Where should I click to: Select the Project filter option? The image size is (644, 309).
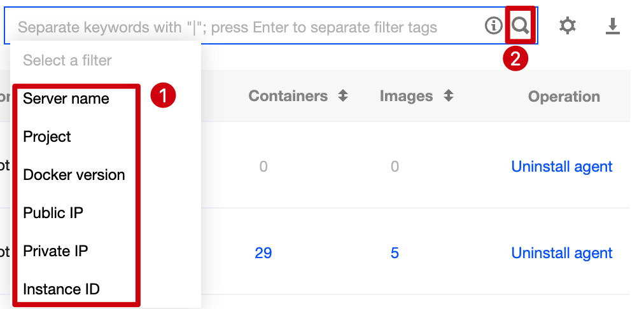(47, 137)
